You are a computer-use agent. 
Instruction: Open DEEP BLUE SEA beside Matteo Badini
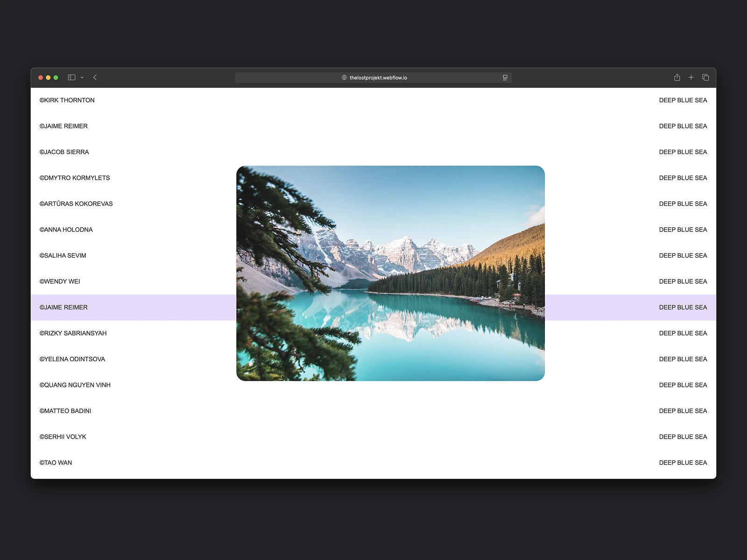(x=683, y=411)
